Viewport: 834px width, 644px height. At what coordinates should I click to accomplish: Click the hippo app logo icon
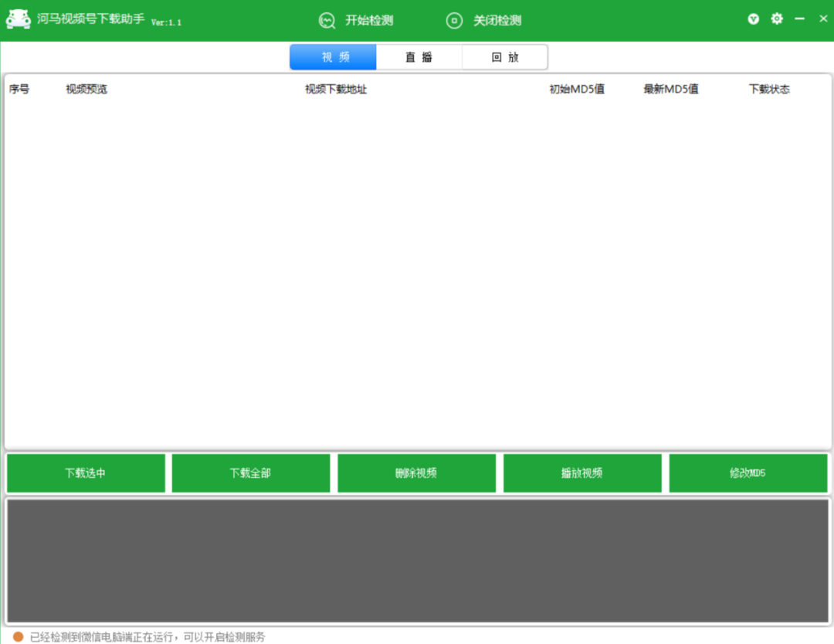(x=18, y=19)
